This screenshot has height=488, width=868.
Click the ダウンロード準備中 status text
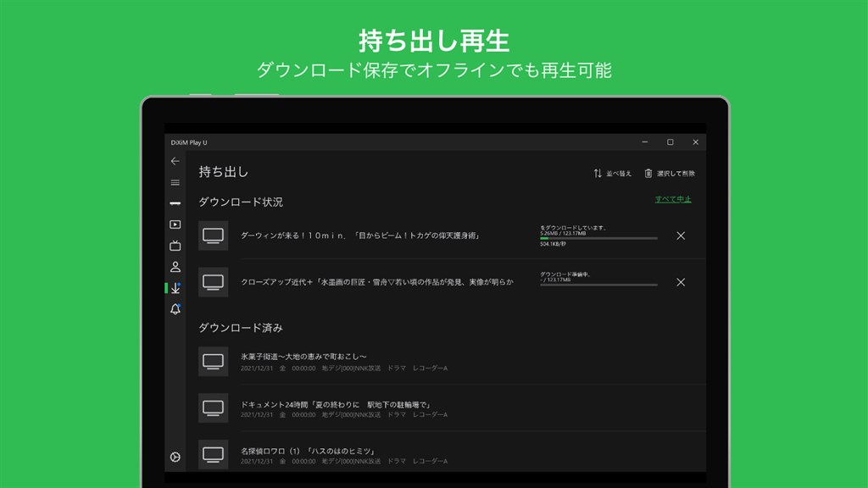click(565, 274)
